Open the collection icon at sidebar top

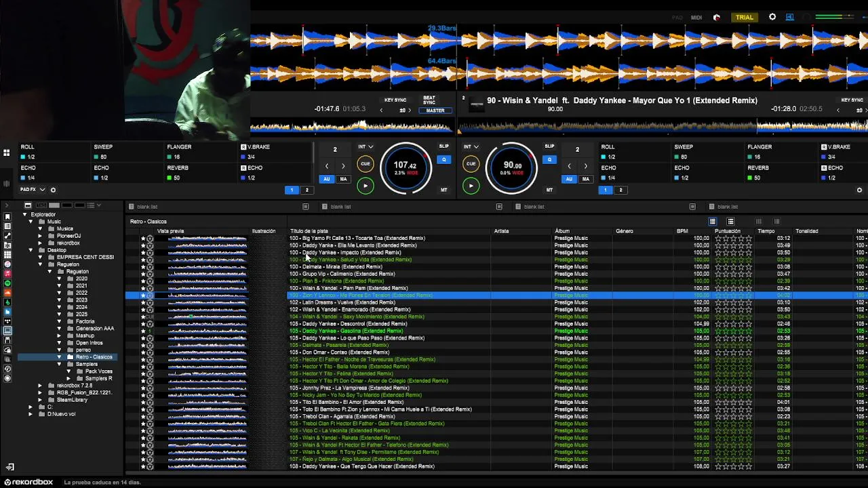7,217
